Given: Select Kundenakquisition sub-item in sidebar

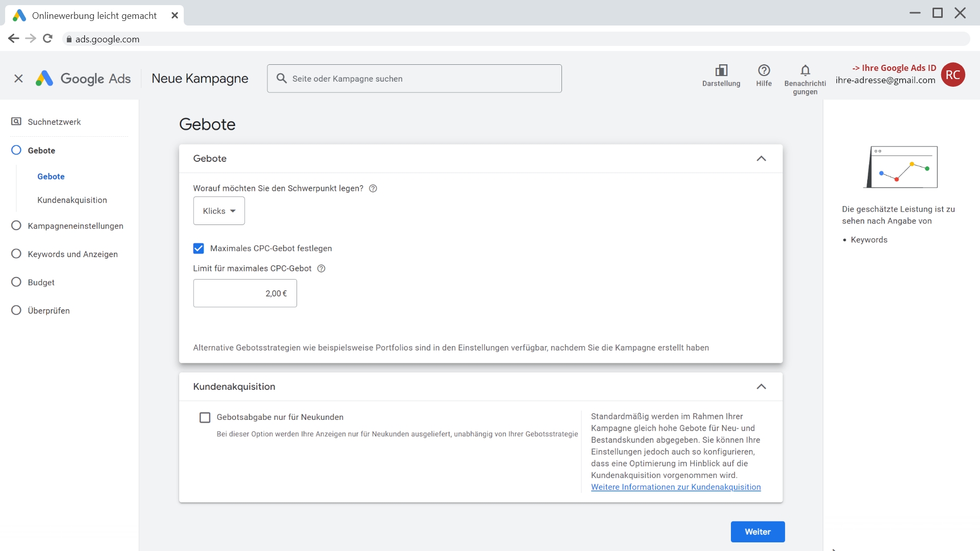Looking at the screenshot, I should point(72,200).
